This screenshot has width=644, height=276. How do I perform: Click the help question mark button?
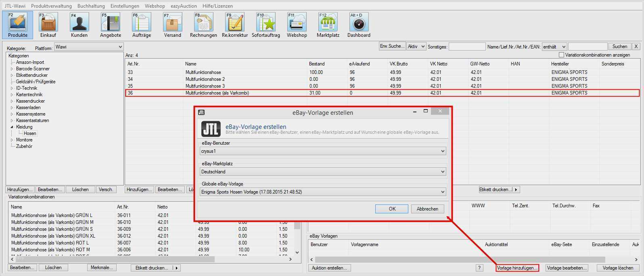pyautogui.click(x=479, y=268)
